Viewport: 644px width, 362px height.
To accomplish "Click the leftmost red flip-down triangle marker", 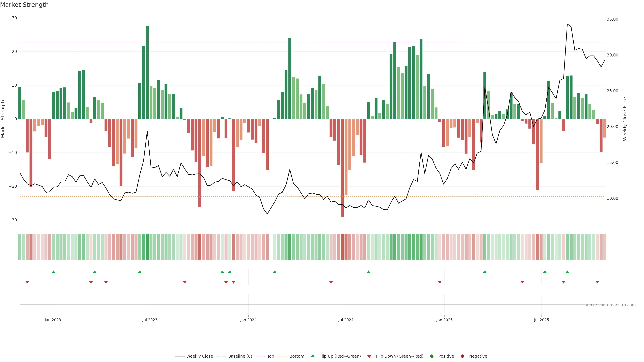I will pyautogui.click(x=27, y=282).
